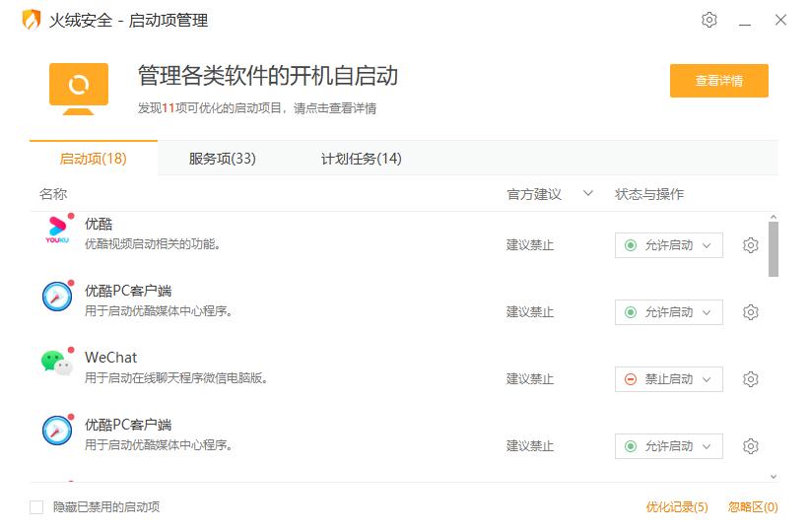Open settings gear in title bar

click(x=709, y=20)
